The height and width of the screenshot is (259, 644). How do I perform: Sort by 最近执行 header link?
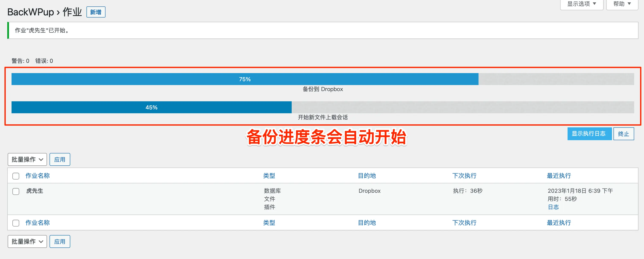pyautogui.click(x=559, y=176)
